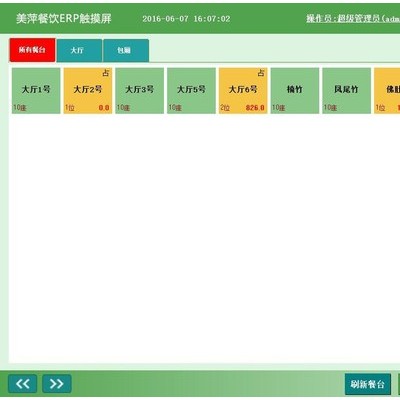Go to next page with >> button

click(x=57, y=384)
